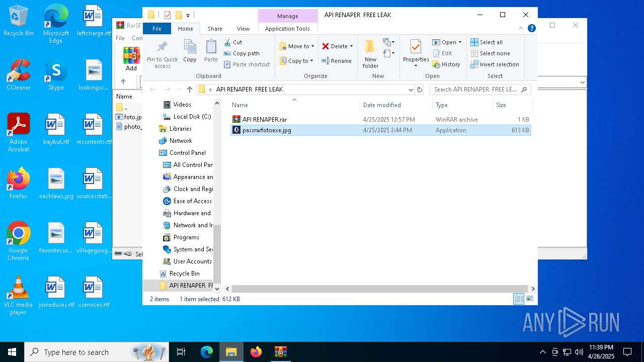Open the address bar history dropdown
Image resolution: width=644 pixels, height=362 pixels.
click(411, 89)
